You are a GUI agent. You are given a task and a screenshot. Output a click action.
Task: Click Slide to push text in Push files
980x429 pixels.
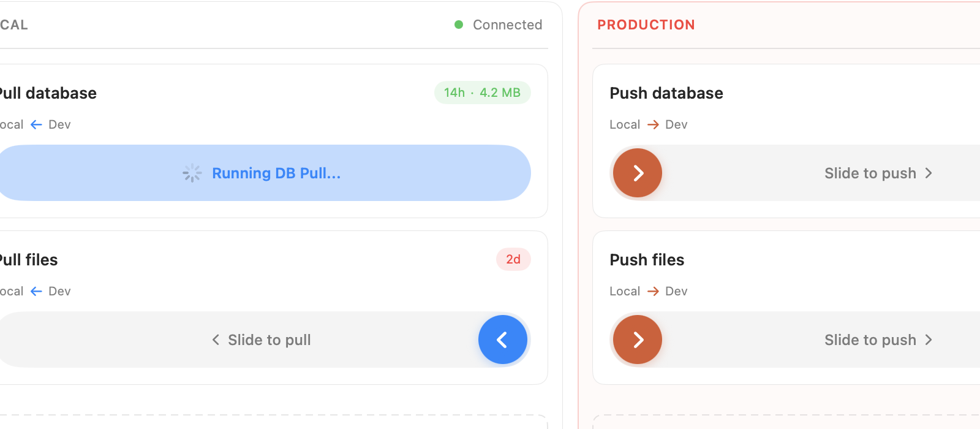point(870,340)
